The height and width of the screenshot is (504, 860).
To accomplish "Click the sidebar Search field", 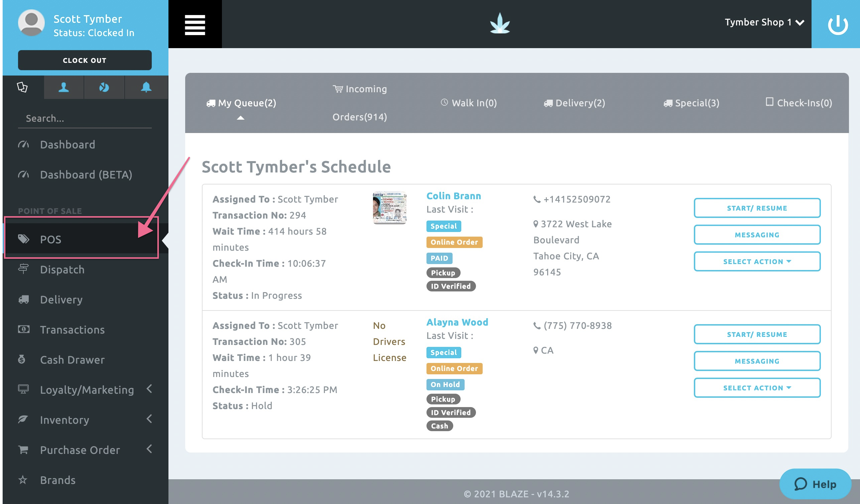I will 85,118.
